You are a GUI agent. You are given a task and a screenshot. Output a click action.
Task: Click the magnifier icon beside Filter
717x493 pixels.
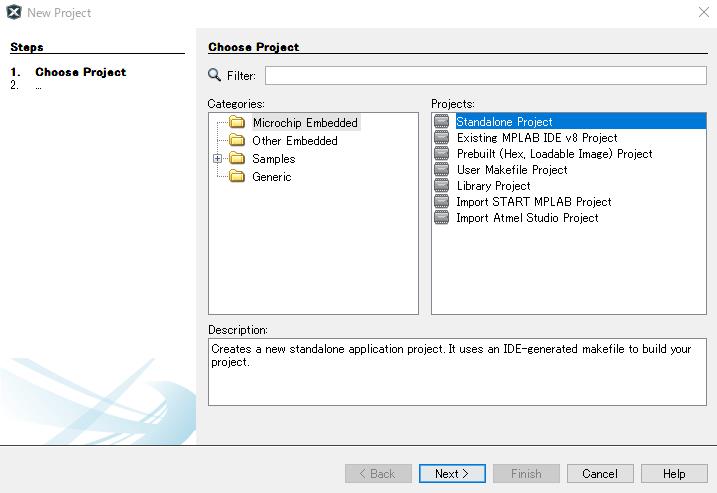(214, 75)
